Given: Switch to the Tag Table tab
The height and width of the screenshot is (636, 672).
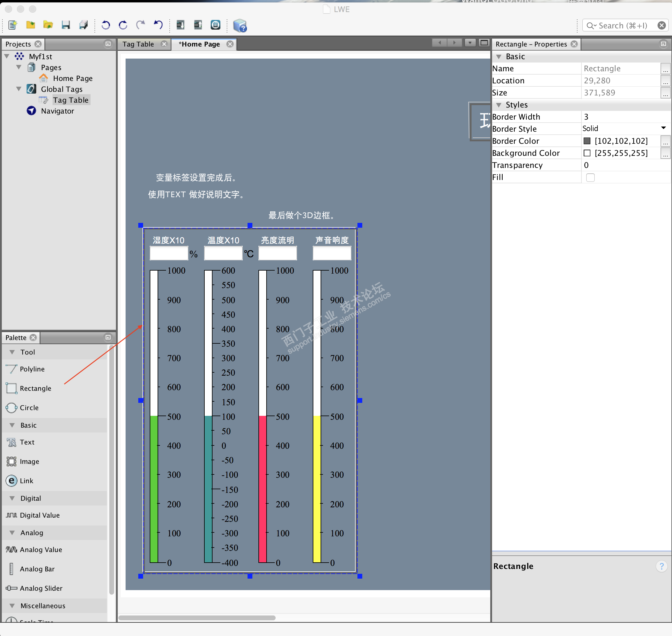Looking at the screenshot, I should tap(138, 44).
